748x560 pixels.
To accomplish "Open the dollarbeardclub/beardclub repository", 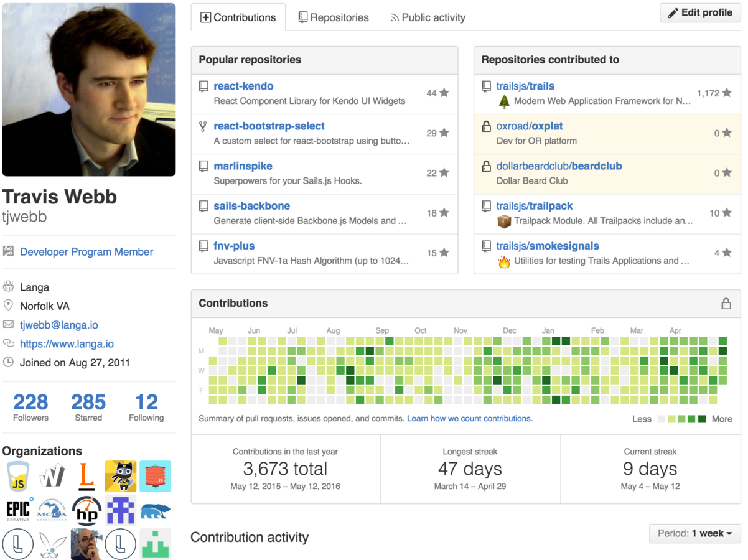I will tap(559, 166).
